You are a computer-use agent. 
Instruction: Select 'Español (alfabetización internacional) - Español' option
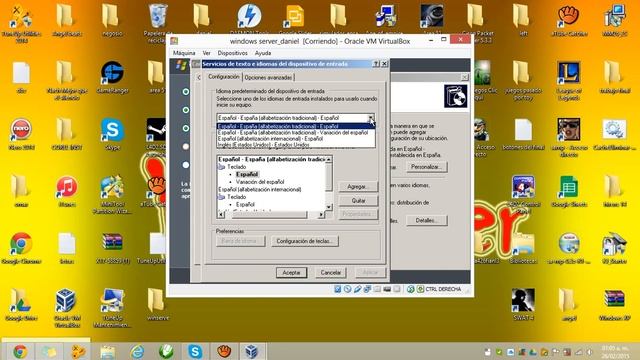coord(270,139)
